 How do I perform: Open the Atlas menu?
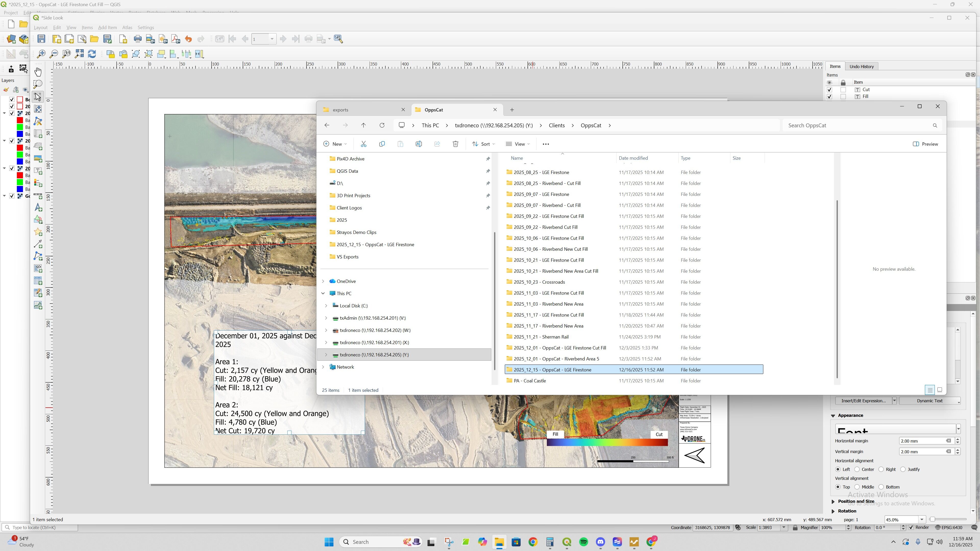pyautogui.click(x=127, y=27)
